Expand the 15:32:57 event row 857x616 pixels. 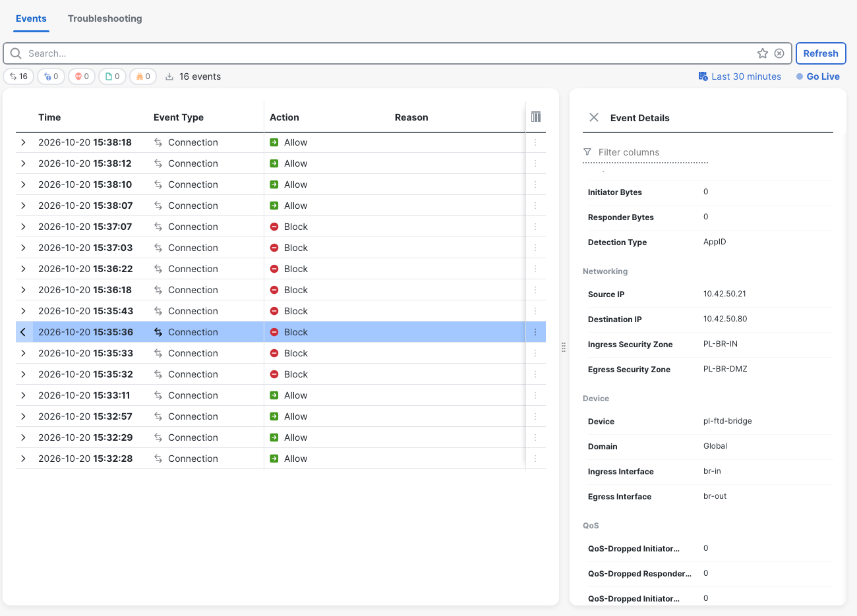pyautogui.click(x=23, y=416)
